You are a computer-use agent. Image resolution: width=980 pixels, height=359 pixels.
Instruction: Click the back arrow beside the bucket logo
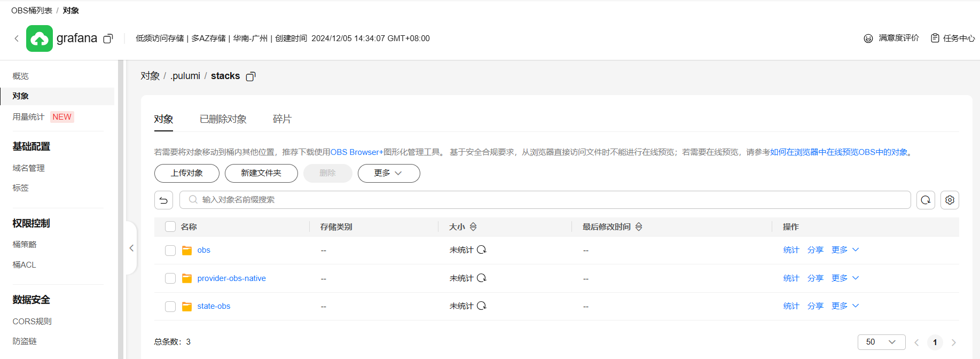(x=17, y=38)
